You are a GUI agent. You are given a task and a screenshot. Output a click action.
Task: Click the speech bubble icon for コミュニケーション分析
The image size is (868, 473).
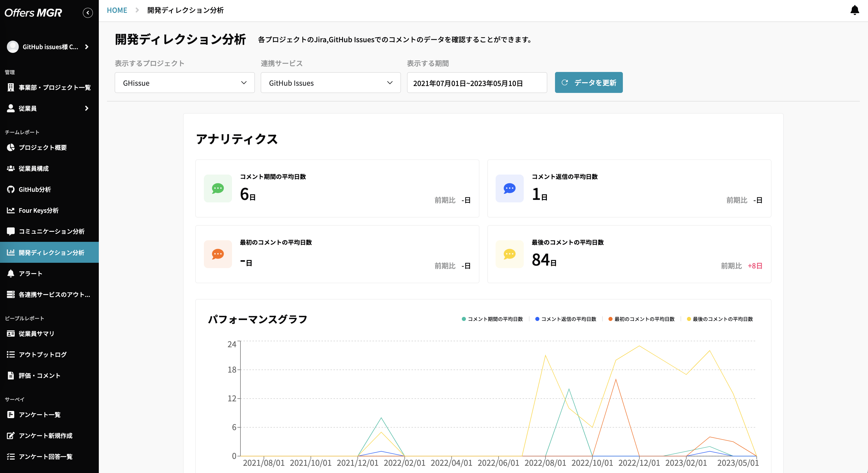(11, 231)
